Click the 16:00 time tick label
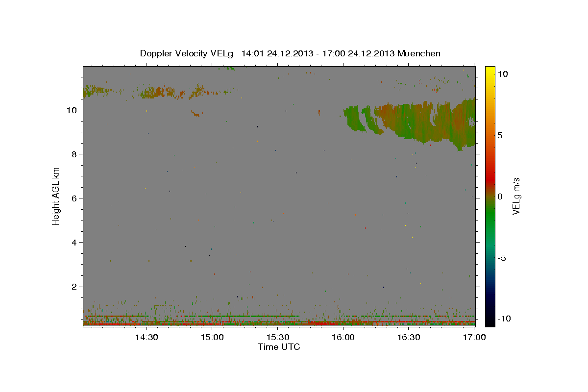The height and width of the screenshot is (392, 588). pos(343,337)
